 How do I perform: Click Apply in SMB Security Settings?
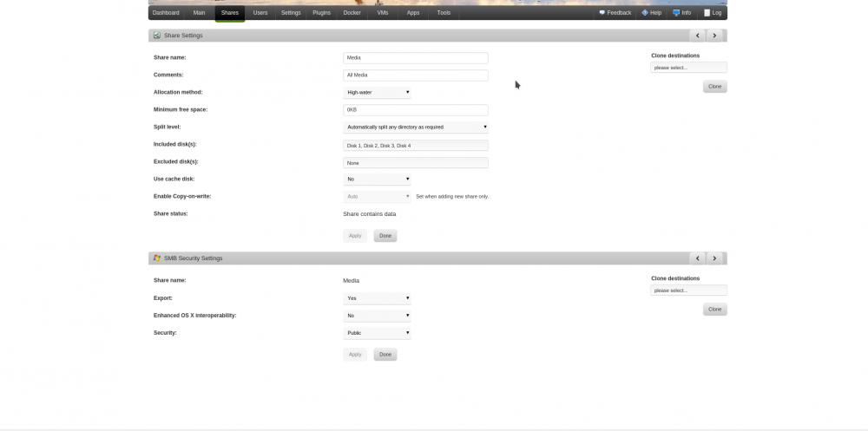tap(355, 355)
